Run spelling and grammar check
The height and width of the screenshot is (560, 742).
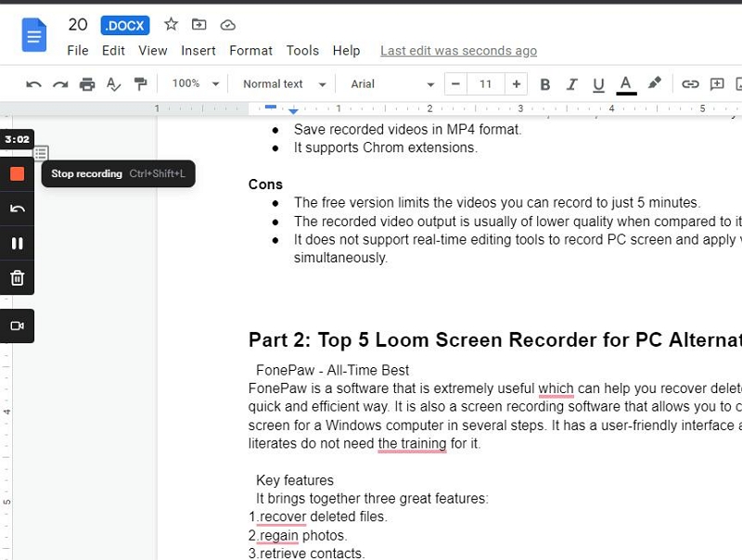pos(113,84)
